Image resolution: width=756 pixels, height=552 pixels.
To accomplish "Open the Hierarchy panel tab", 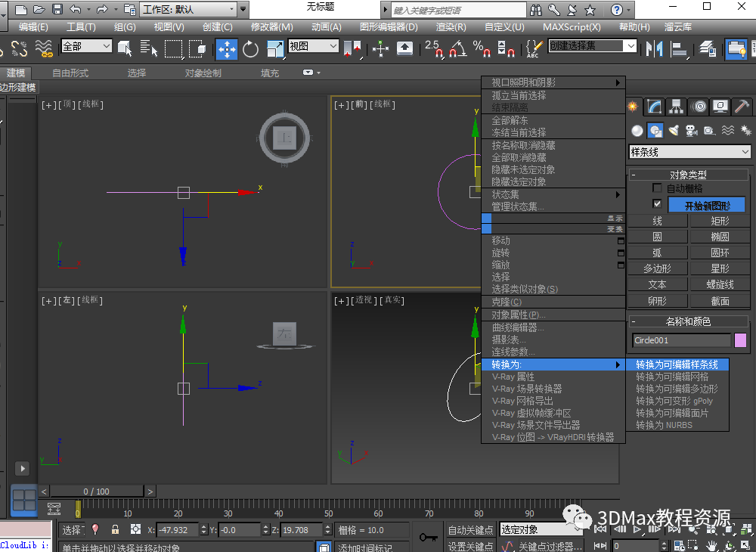I will tap(677, 107).
